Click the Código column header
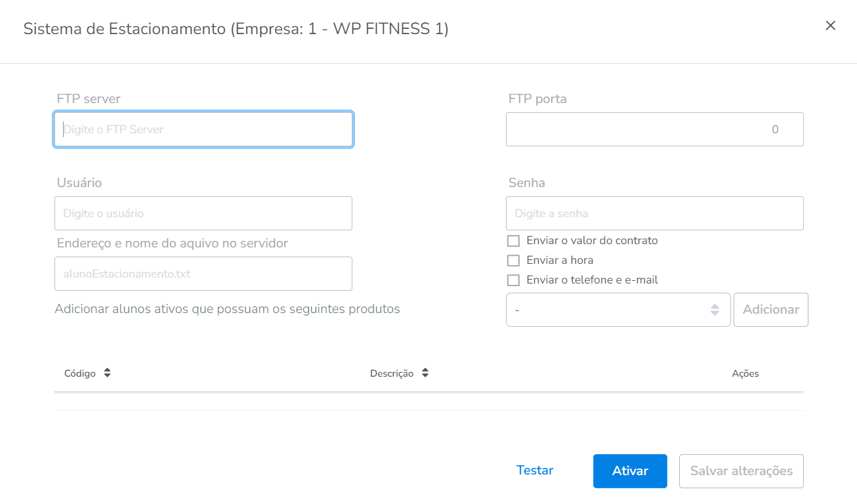The width and height of the screenshot is (857, 504). coord(80,373)
